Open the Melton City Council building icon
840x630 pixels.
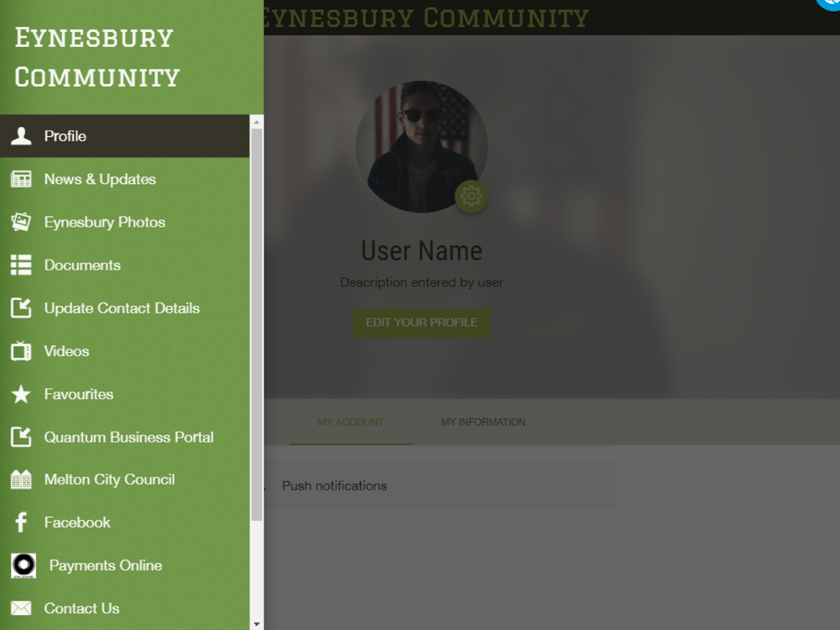tap(21, 480)
